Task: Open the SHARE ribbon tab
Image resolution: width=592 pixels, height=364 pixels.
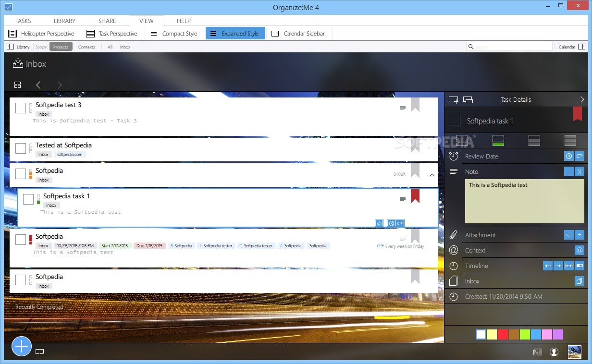Action: [x=107, y=21]
